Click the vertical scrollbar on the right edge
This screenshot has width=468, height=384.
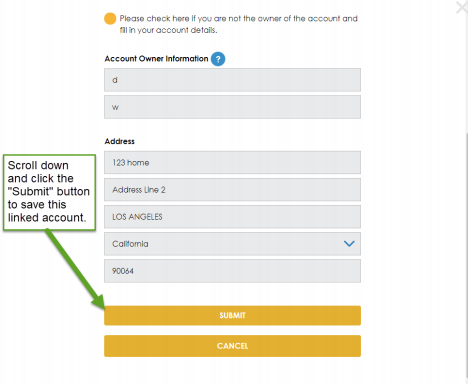467,253
